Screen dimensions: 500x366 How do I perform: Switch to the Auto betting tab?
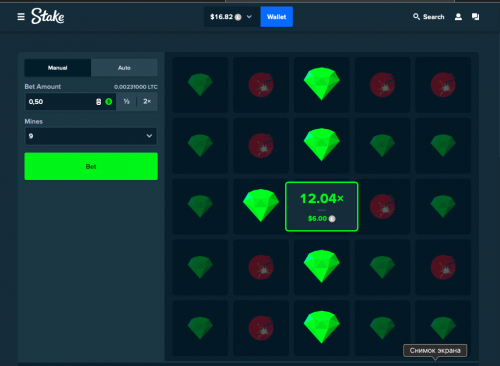coord(124,68)
